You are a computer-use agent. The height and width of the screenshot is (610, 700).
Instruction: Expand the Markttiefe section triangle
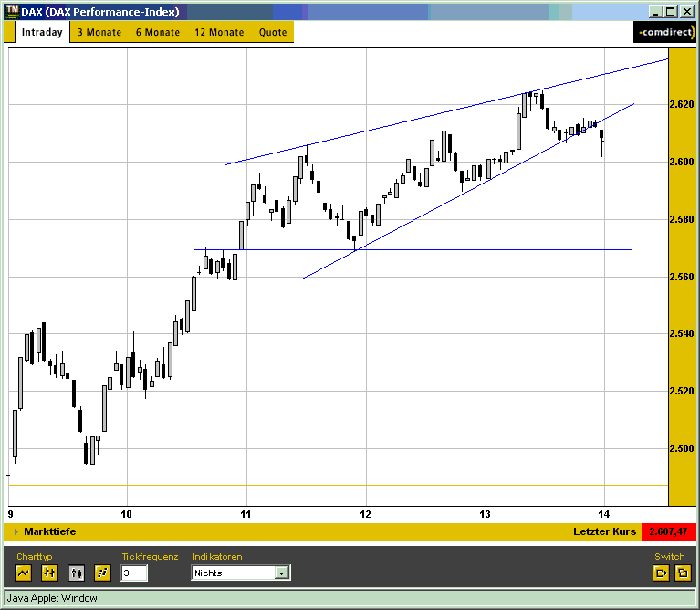(16, 531)
